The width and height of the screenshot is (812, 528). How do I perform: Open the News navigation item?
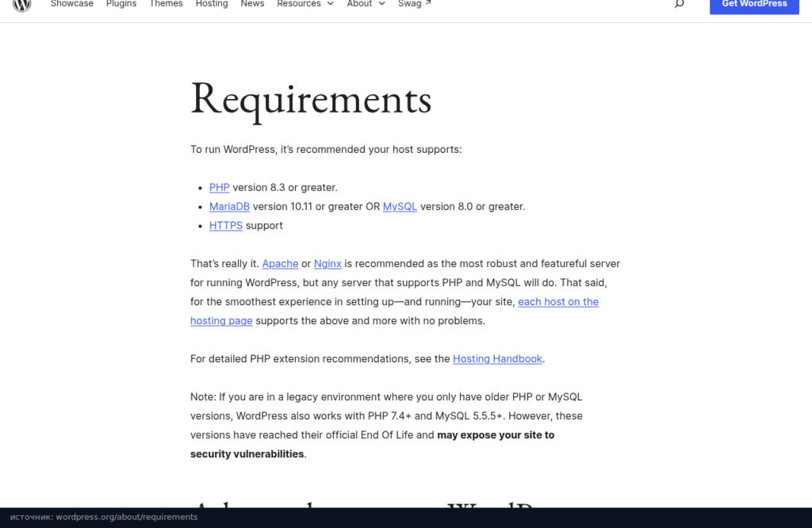coord(252,4)
